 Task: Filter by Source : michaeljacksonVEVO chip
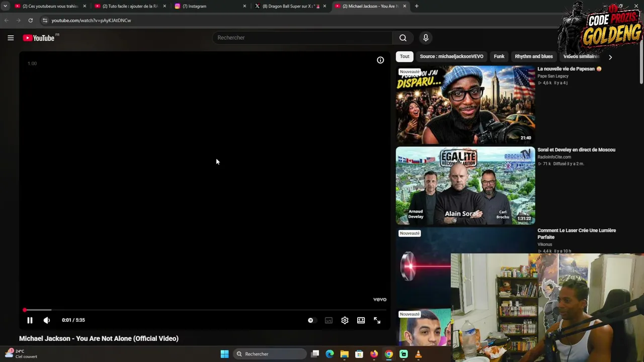click(451, 56)
